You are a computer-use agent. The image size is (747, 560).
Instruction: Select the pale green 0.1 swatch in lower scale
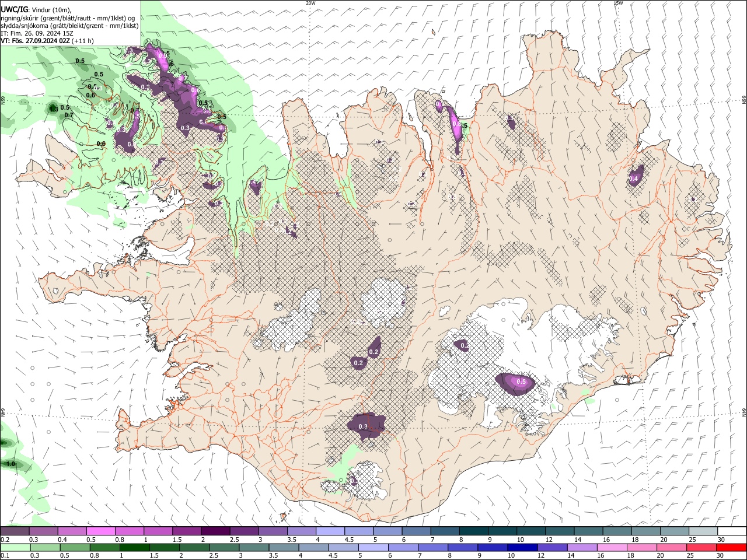pos(15,547)
